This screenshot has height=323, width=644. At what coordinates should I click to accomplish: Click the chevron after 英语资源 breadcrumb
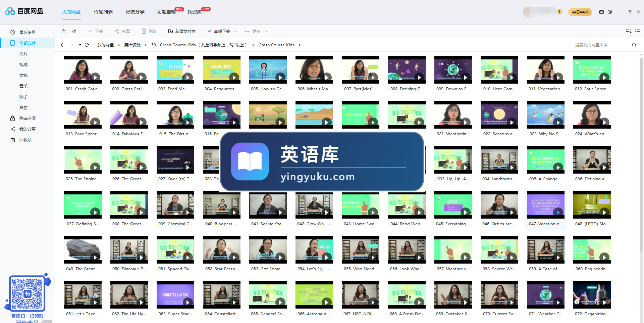[146, 45]
